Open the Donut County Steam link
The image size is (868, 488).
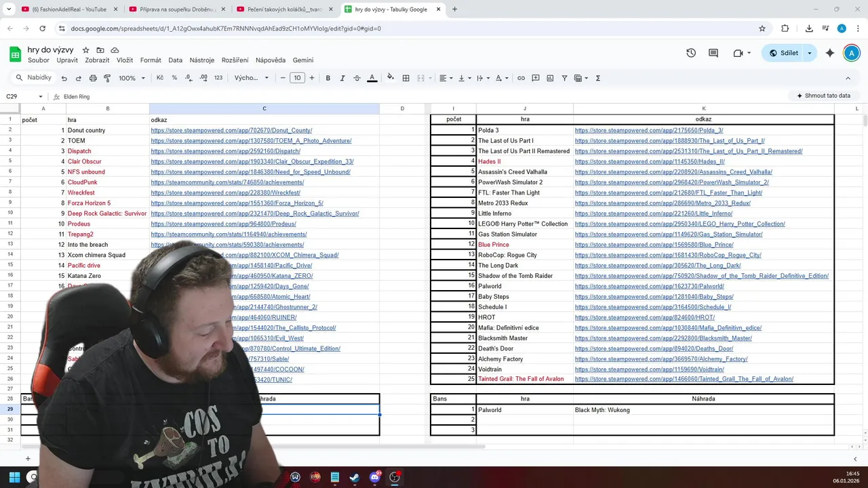click(231, 130)
